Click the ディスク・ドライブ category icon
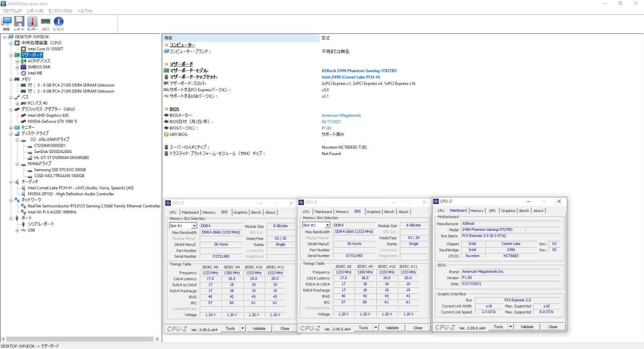This screenshot has height=349, width=644. [17, 133]
